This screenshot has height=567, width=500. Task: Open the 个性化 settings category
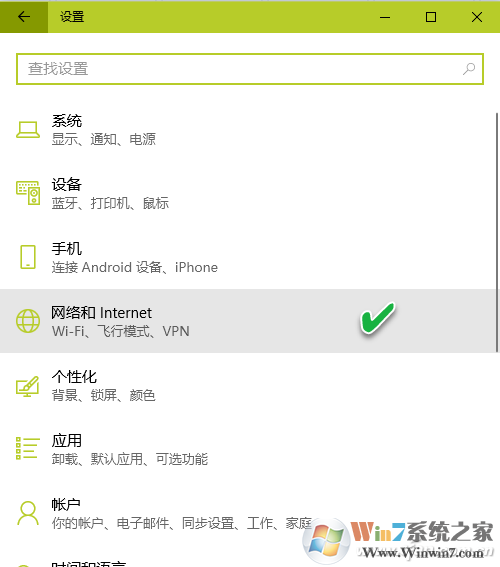[x=248, y=385]
